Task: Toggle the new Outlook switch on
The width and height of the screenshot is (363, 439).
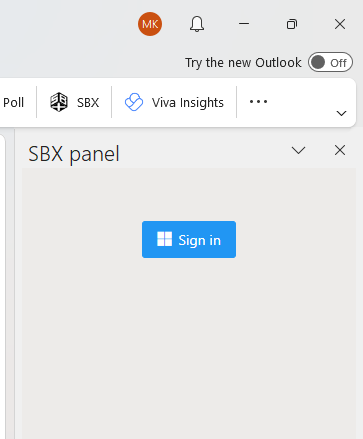Action: [330, 62]
